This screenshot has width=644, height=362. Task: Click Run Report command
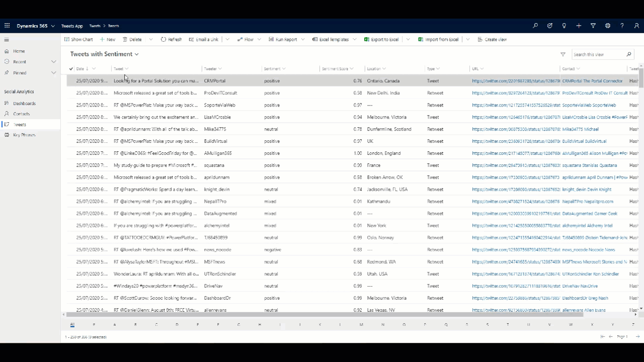click(283, 39)
